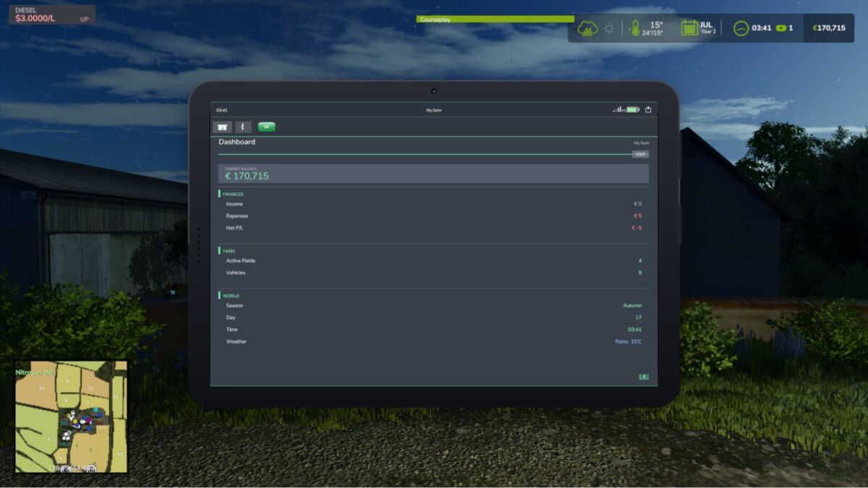Click the sun forecast icon in HUD
The width and height of the screenshot is (868, 488).
tap(610, 28)
